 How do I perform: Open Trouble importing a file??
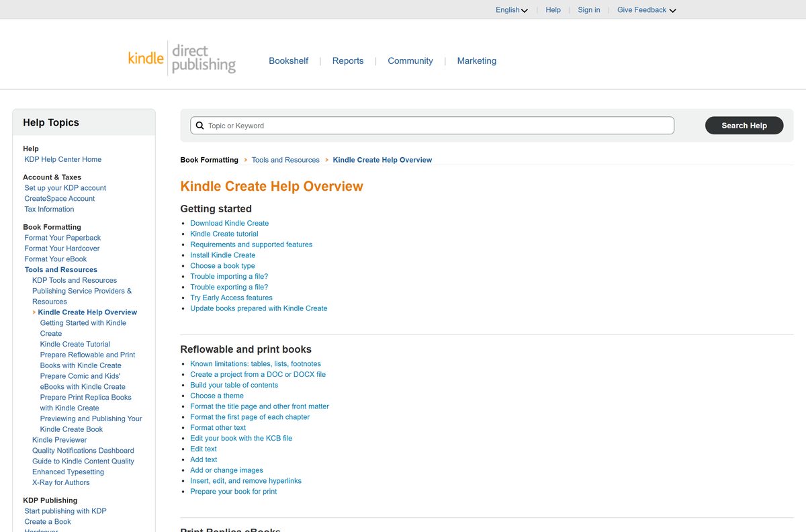point(229,277)
